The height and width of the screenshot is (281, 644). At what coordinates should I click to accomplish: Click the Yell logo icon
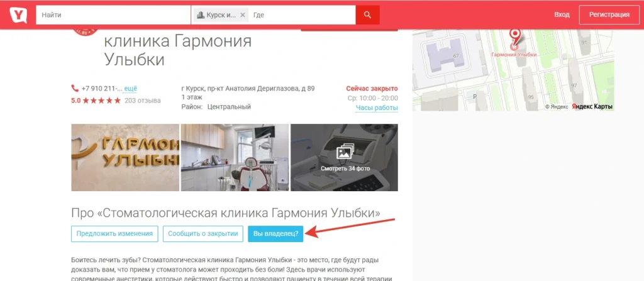(18, 15)
